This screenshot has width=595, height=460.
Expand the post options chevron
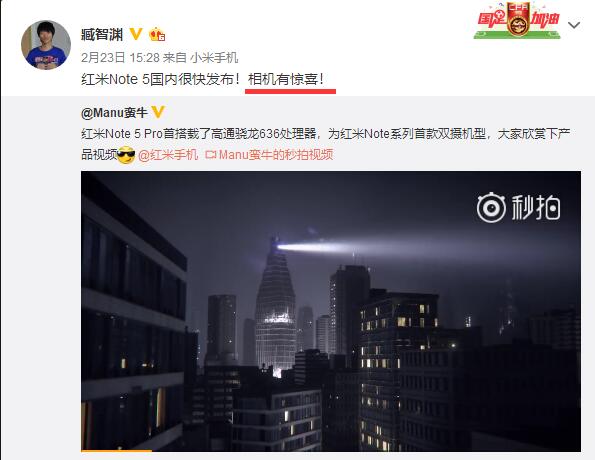(574, 25)
